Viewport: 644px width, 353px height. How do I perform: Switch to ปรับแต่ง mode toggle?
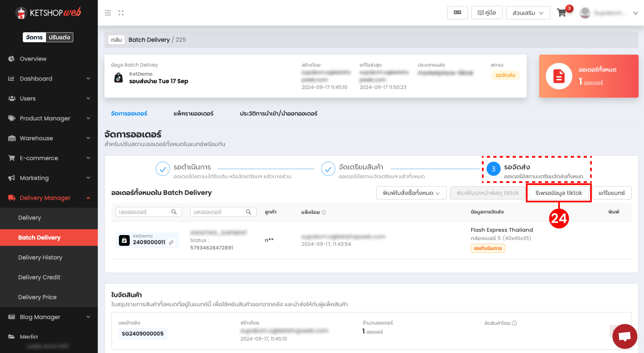coord(59,37)
